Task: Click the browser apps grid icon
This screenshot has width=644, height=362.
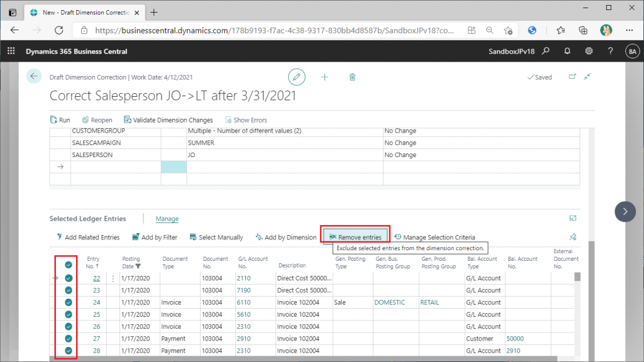Action: [x=472, y=30]
